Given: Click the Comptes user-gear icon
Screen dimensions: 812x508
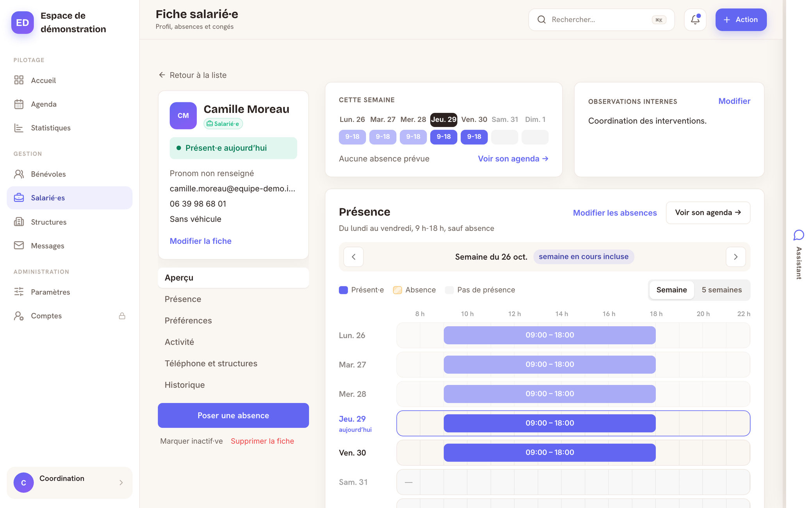Looking at the screenshot, I should 19,316.
